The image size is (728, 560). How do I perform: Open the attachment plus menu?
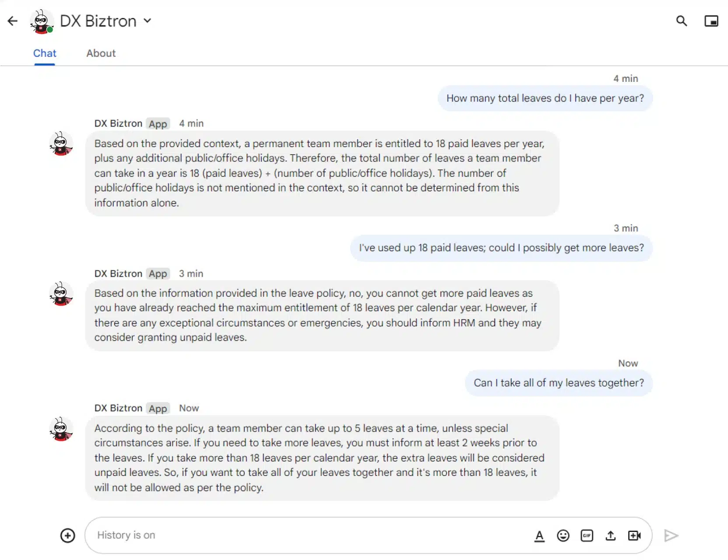point(67,535)
